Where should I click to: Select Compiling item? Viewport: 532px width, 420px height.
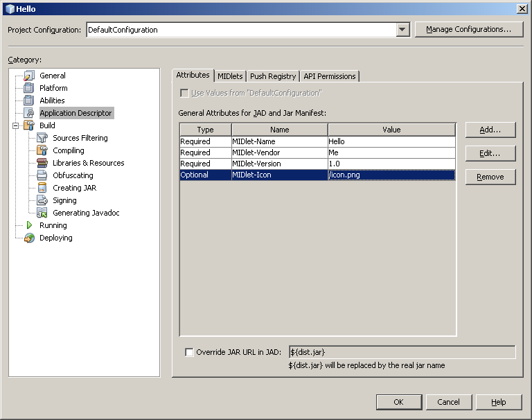[x=69, y=150]
